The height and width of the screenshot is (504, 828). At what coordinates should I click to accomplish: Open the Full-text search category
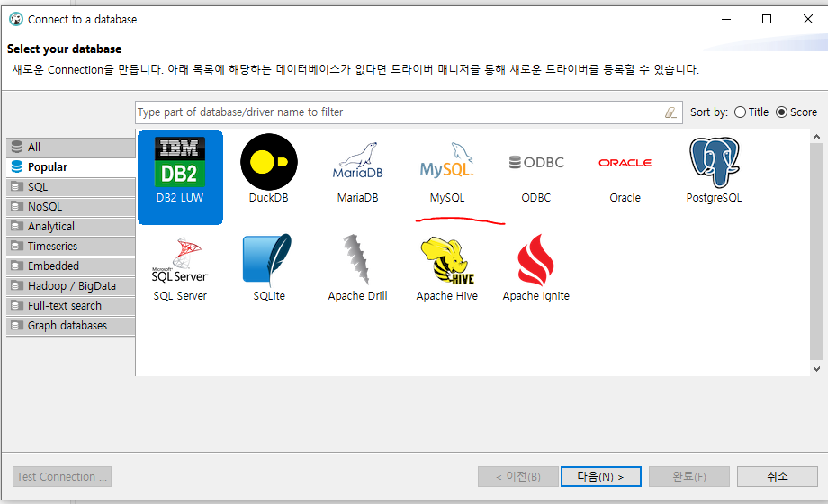pyautogui.click(x=71, y=306)
